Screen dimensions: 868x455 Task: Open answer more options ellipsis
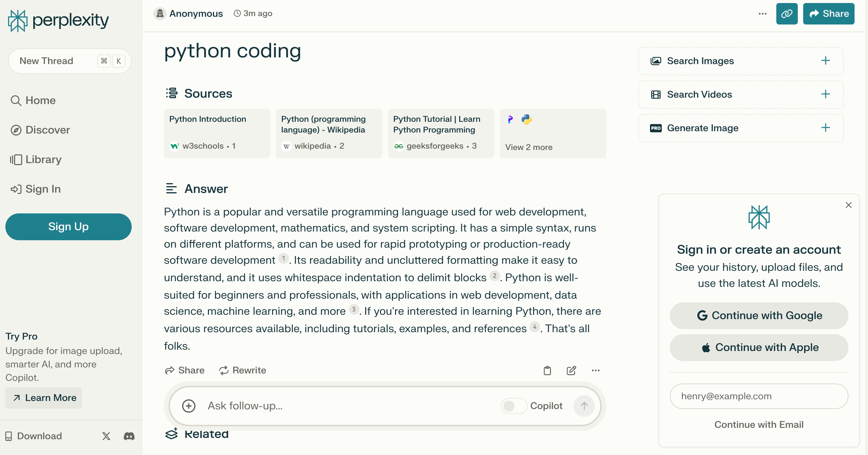click(x=596, y=370)
